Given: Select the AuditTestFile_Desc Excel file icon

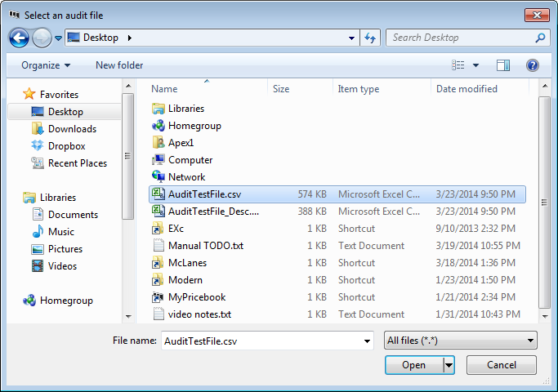Looking at the screenshot, I should [158, 212].
